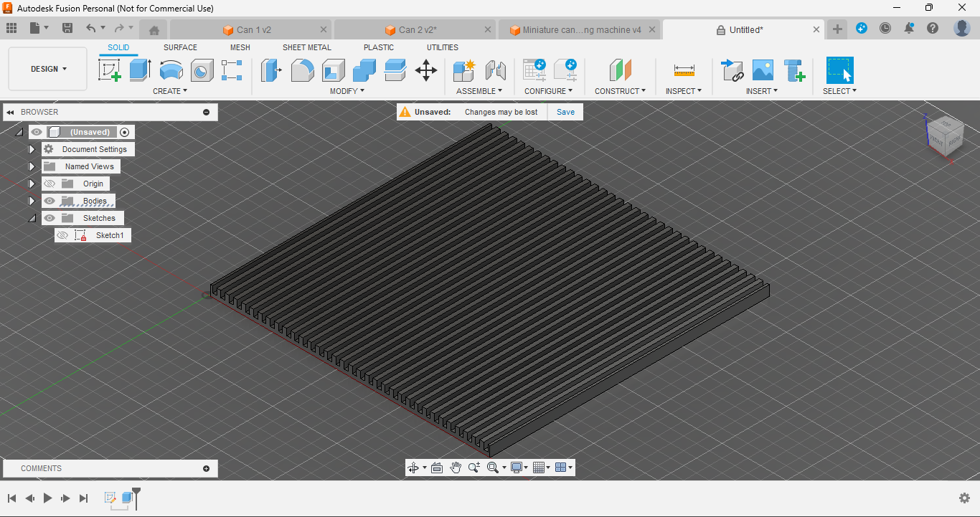
Task: Click the Save button in warning
Action: tap(565, 112)
